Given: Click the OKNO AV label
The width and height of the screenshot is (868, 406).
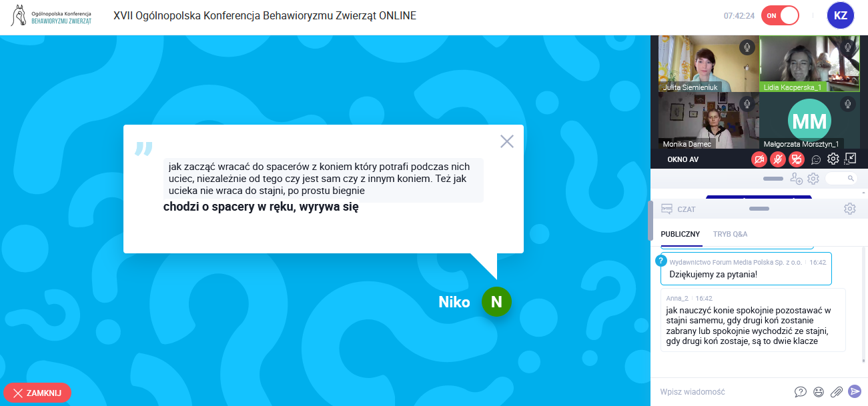Looking at the screenshot, I should [682, 159].
